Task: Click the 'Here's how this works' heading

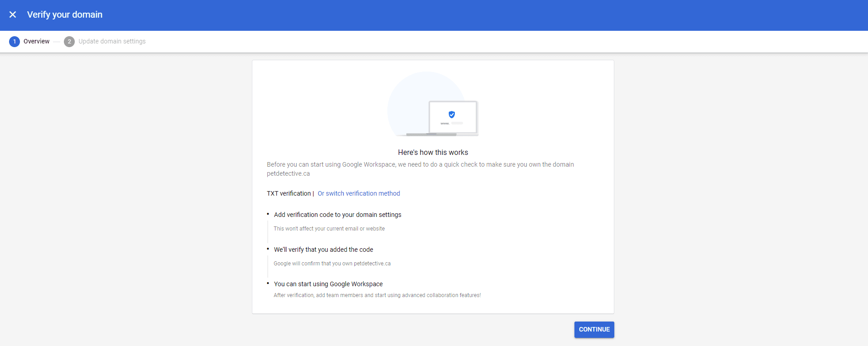Action: pos(433,153)
